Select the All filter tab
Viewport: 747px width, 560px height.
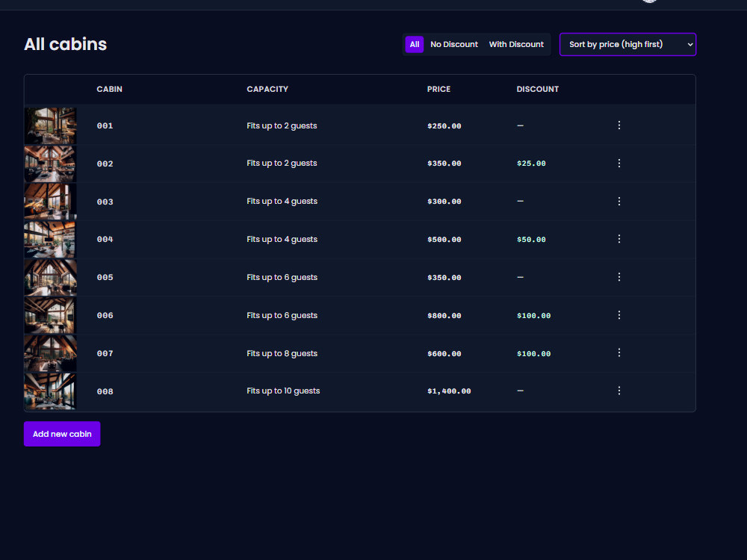pos(415,44)
